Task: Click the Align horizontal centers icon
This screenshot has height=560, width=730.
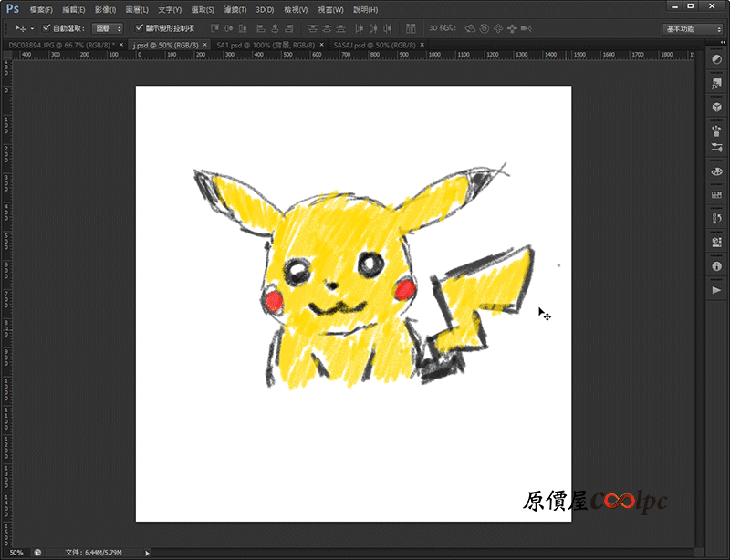Action: click(x=276, y=28)
